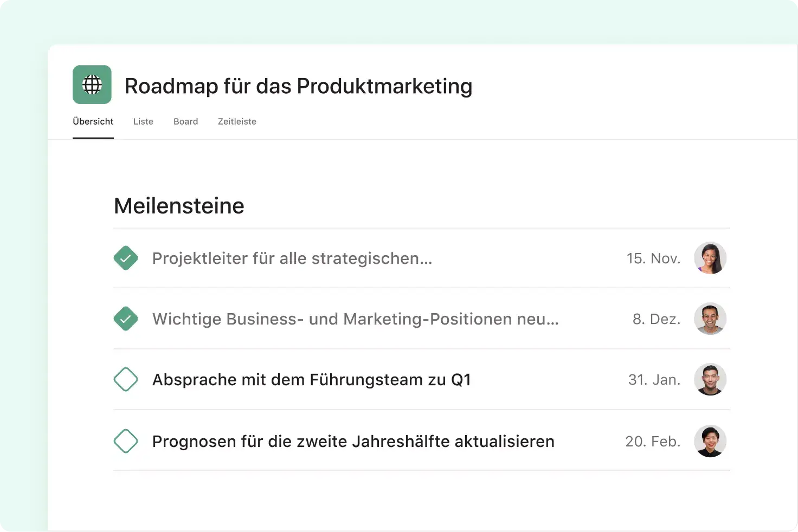798x532 pixels.
Task: Toggle completion of the Wichtige Business milestone
Action: point(126,319)
